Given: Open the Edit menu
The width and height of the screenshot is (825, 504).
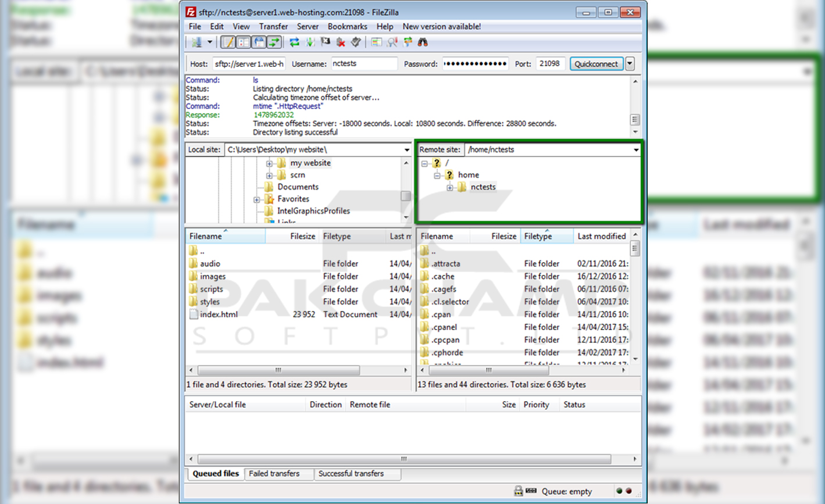Looking at the screenshot, I should (217, 27).
